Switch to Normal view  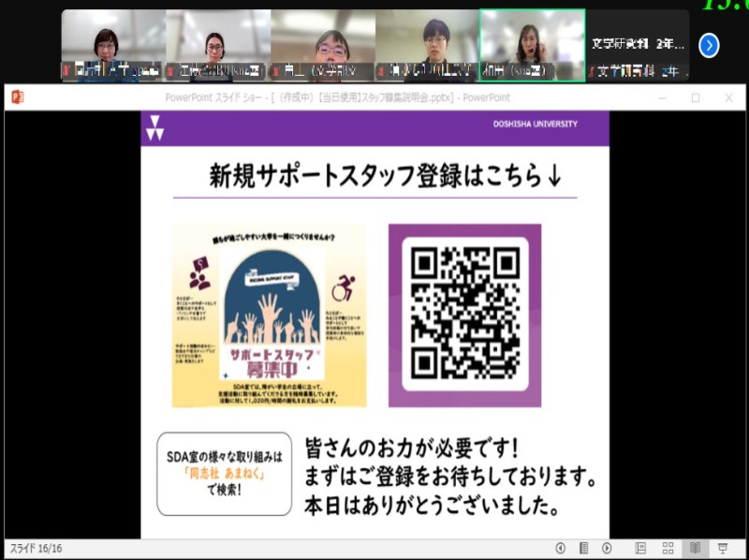pyautogui.click(x=640, y=548)
